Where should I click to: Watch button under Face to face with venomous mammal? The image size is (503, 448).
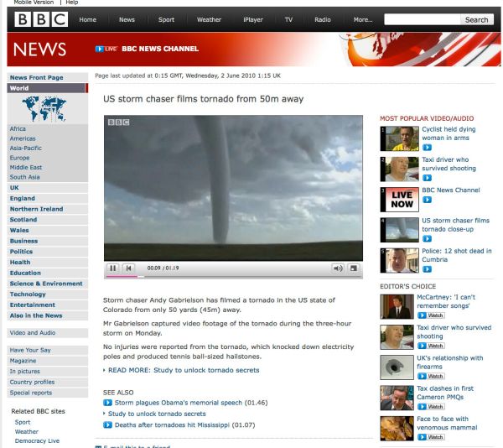[431, 437]
